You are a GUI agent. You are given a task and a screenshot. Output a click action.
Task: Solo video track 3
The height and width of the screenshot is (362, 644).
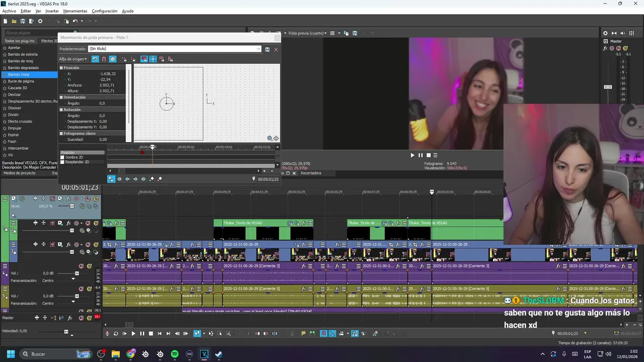pos(96,244)
